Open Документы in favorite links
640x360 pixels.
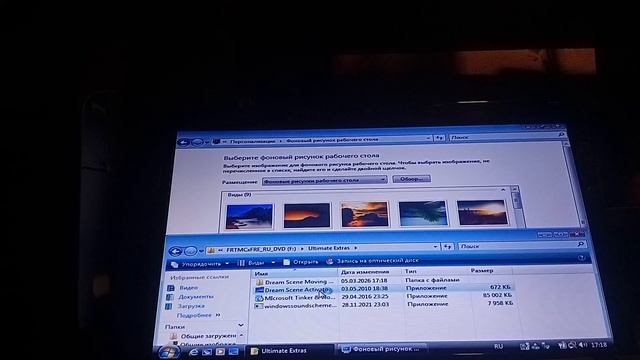point(190,297)
